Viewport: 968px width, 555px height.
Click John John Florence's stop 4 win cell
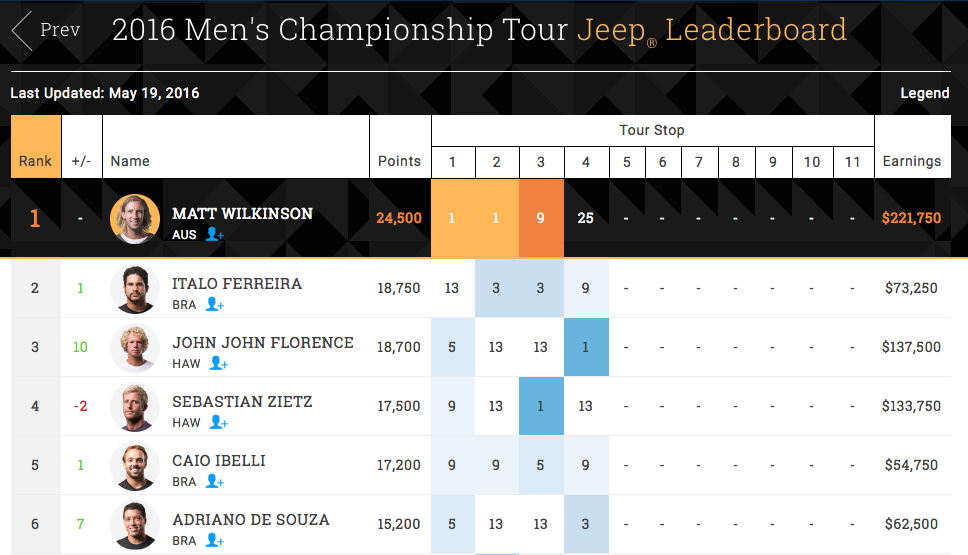(x=586, y=347)
